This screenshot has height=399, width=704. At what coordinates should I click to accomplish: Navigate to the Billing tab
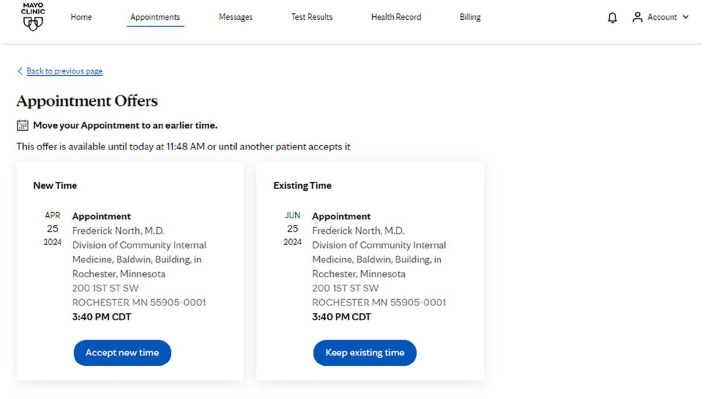pyautogui.click(x=470, y=17)
